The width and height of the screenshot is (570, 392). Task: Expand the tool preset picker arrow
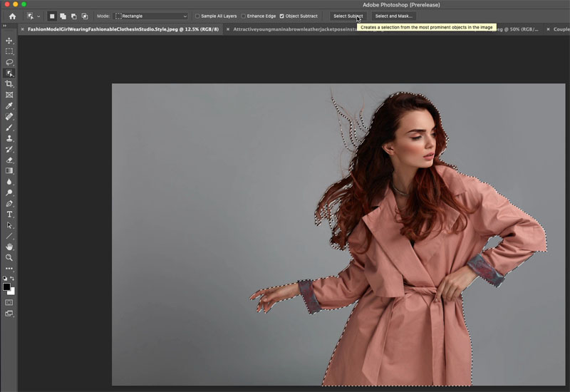38,16
